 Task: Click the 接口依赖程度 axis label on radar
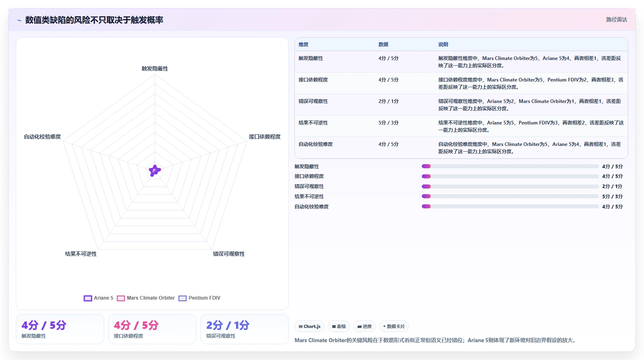click(265, 137)
